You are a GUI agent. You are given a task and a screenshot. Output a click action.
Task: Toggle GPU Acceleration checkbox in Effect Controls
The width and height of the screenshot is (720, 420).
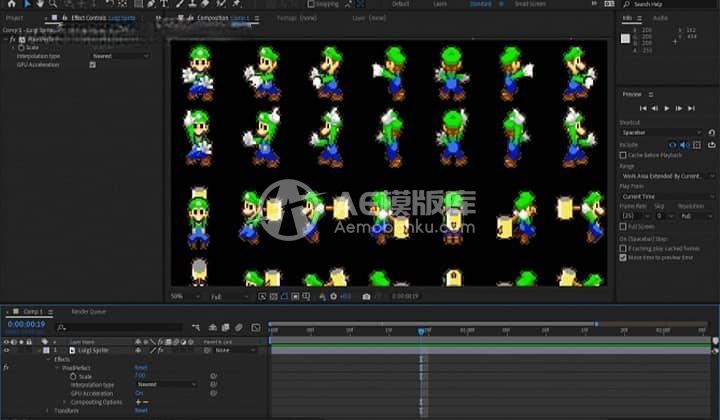pos(92,64)
